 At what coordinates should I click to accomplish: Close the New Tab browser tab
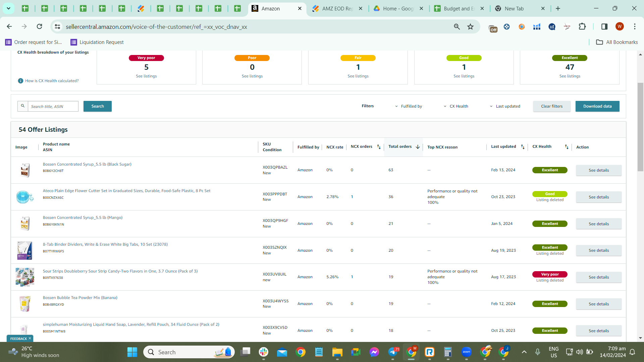coord(543,9)
